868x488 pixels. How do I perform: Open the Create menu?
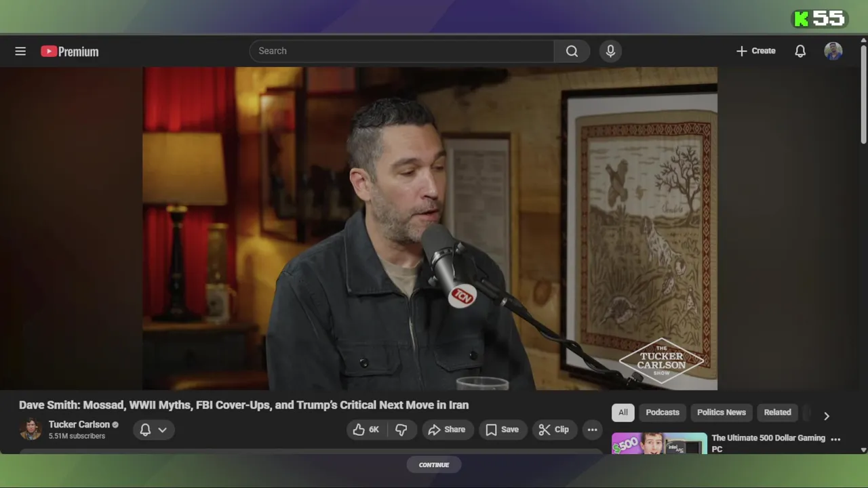click(x=755, y=51)
